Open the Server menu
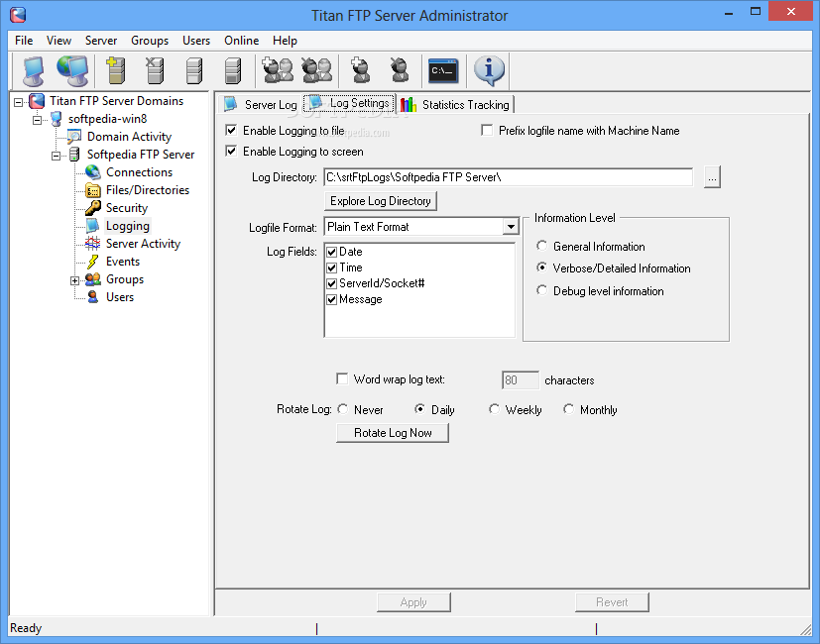This screenshot has width=820, height=644. click(101, 41)
